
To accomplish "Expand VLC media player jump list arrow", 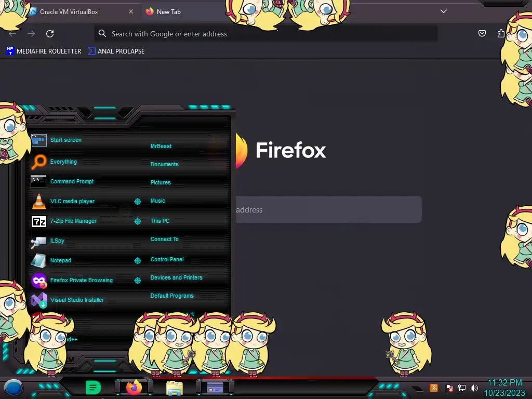I will 137,202.
